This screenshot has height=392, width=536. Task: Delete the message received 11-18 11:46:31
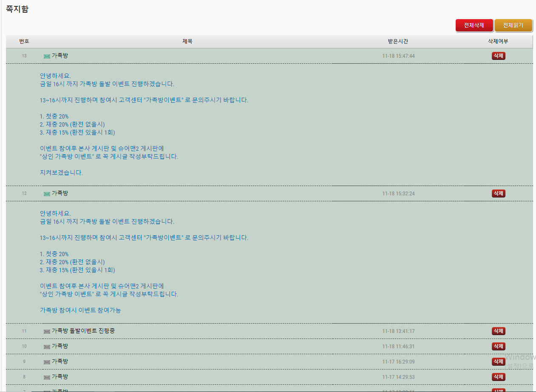pyautogui.click(x=498, y=346)
